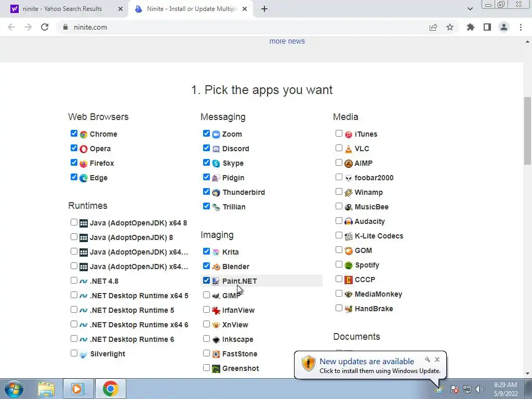Click the Skype app icon
This screenshot has width=532, height=399.
pos(216,164)
